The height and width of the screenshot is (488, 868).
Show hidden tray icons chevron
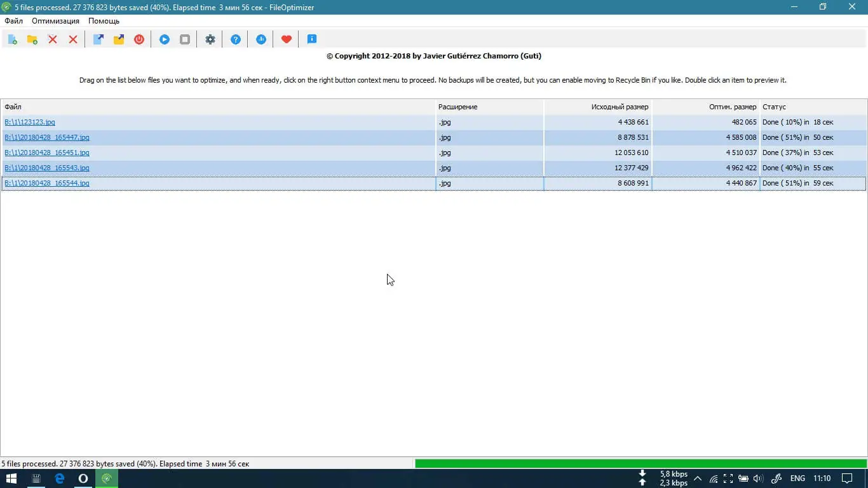click(698, 478)
